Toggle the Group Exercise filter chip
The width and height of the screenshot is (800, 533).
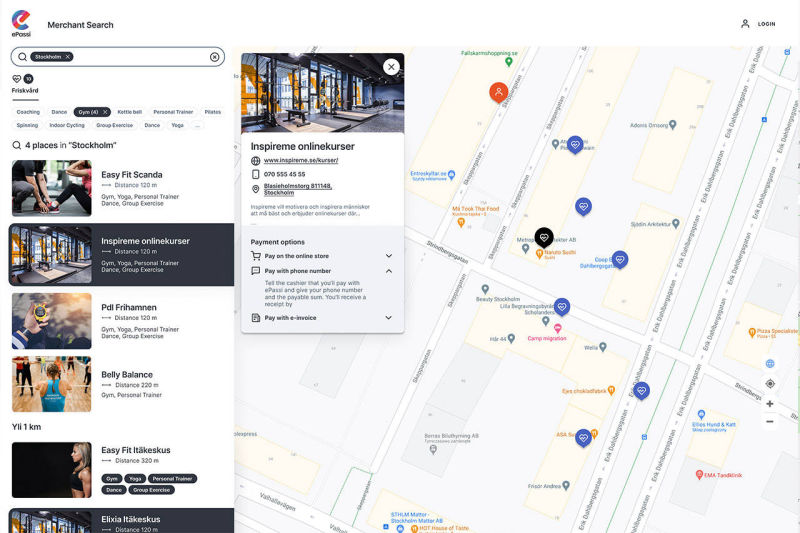[114, 125]
